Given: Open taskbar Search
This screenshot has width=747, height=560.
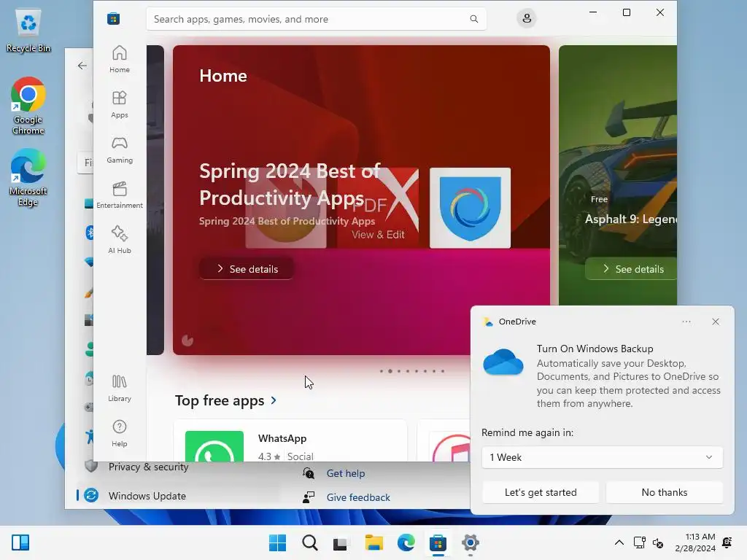Looking at the screenshot, I should coord(309,542).
